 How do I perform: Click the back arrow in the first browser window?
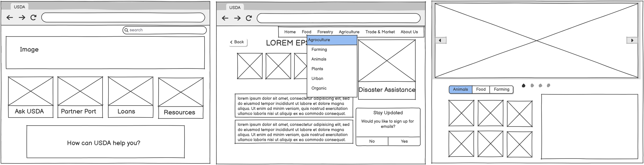(x=10, y=17)
